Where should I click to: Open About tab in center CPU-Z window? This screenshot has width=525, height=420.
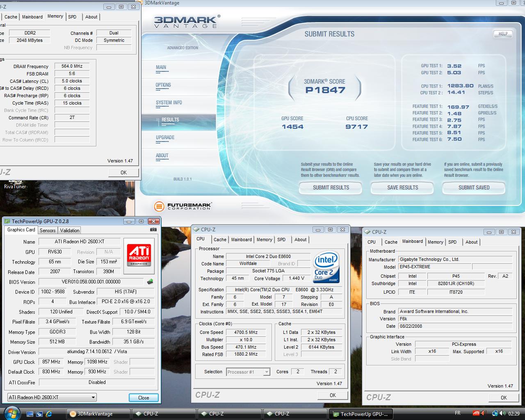coord(301,240)
